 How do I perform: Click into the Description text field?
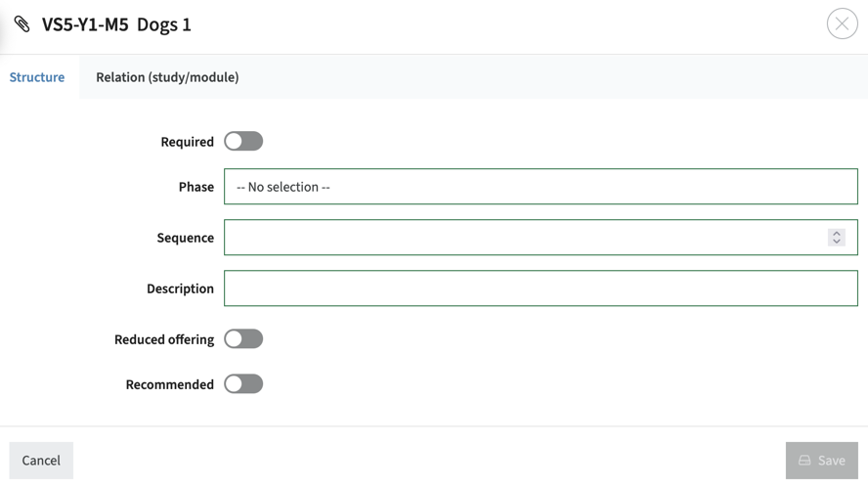(540, 288)
